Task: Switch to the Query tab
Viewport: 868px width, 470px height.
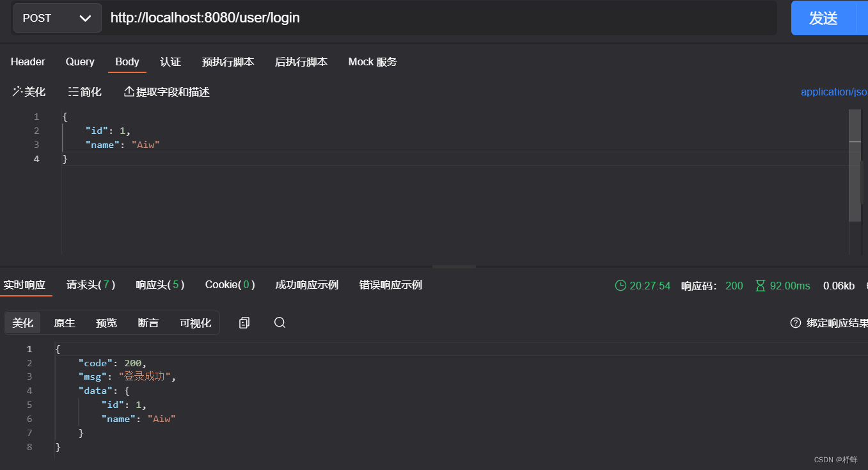Action: (80, 61)
